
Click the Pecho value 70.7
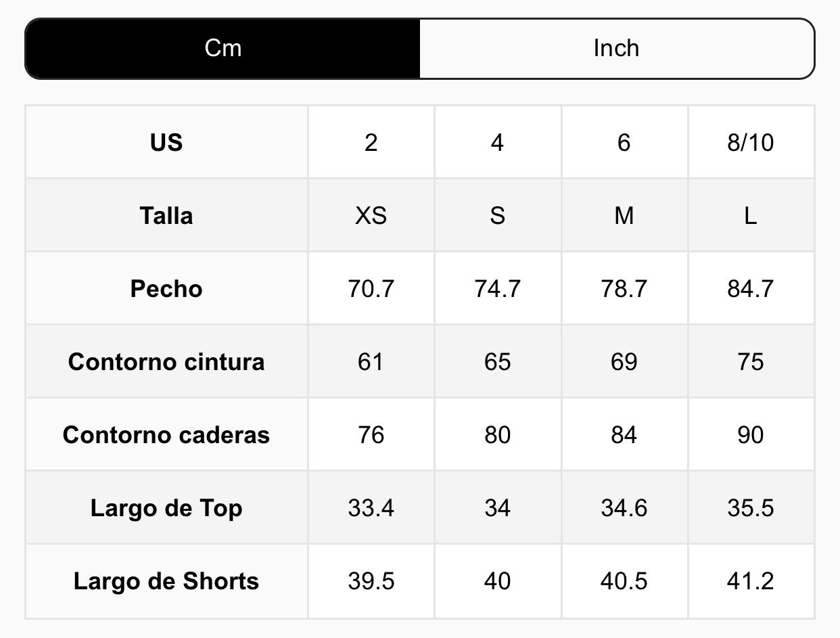[371, 289]
